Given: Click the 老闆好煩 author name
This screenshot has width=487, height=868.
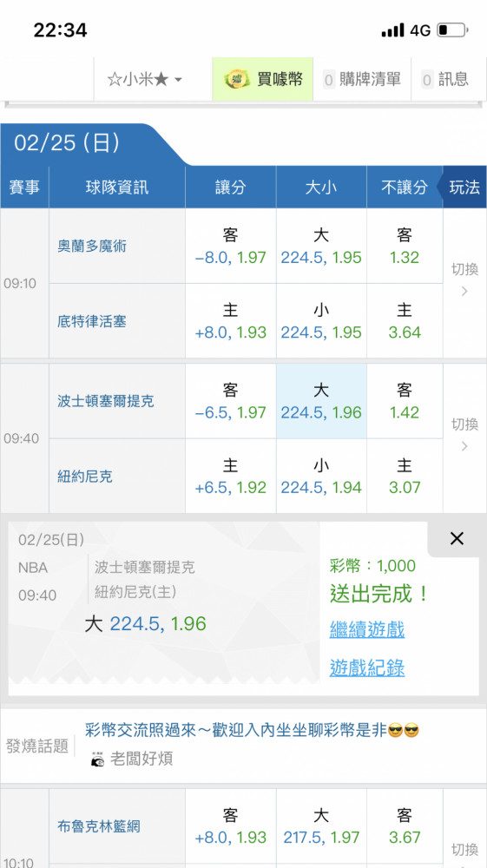Looking at the screenshot, I should point(141,759).
